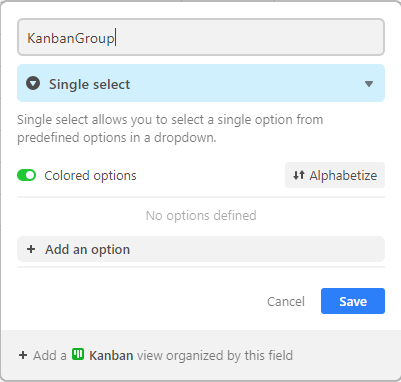Open field type list via triangle arrow
The height and width of the screenshot is (382, 401).
369,84
